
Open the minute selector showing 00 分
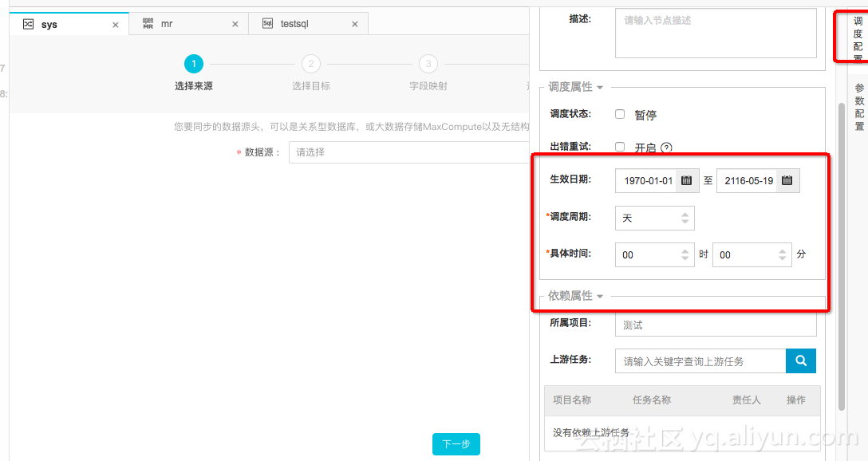click(x=752, y=254)
